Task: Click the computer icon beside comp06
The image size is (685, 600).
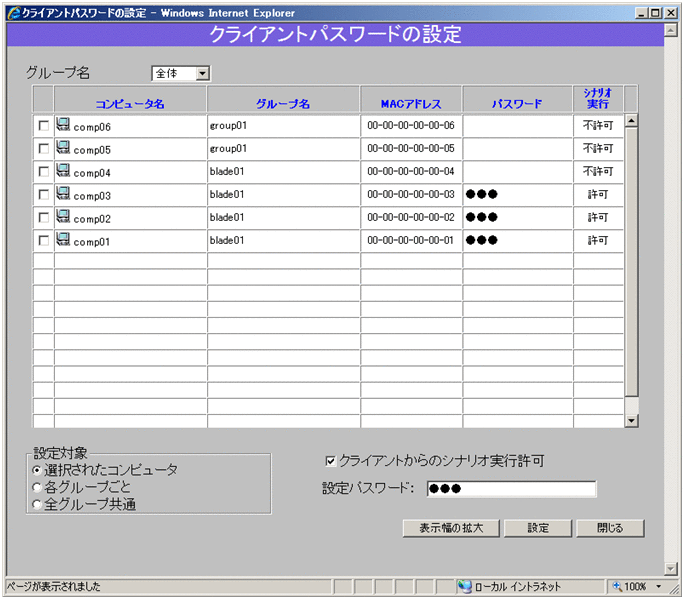Action: click(x=63, y=125)
